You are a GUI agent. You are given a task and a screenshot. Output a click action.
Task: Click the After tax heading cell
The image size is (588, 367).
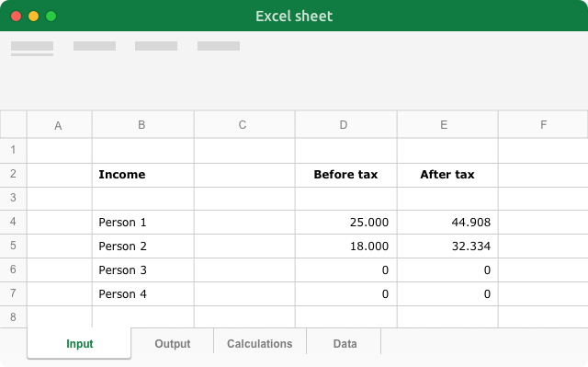pyautogui.click(x=447, y=175)
